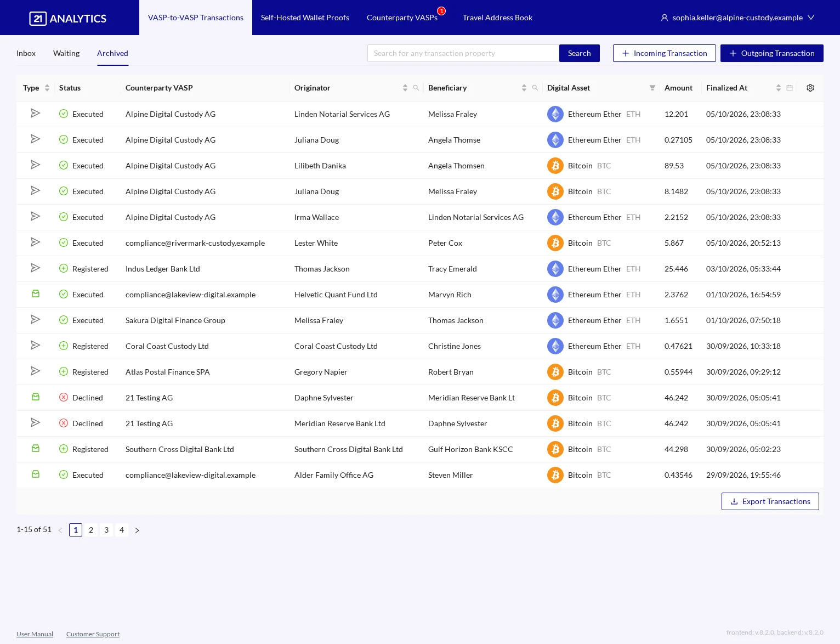Click the user profile icon
The height and width of the screenshot is (644, 840).
tap(665, 18)
